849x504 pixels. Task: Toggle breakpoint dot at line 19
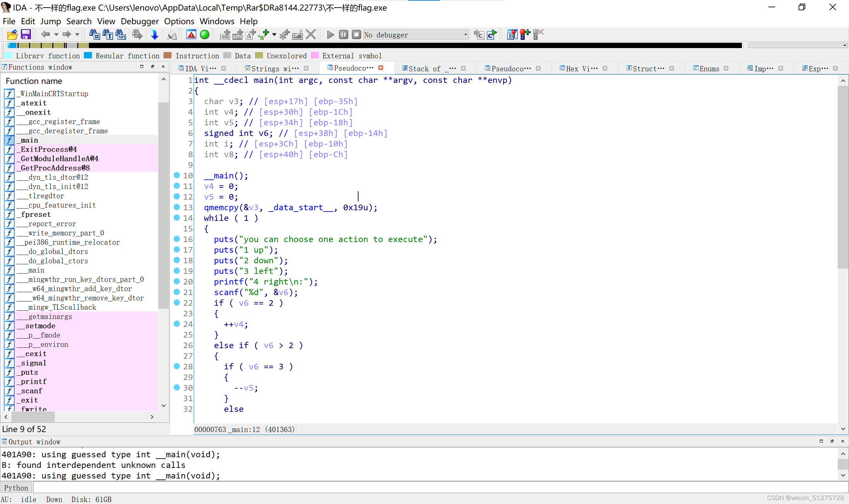pos(176,271)
